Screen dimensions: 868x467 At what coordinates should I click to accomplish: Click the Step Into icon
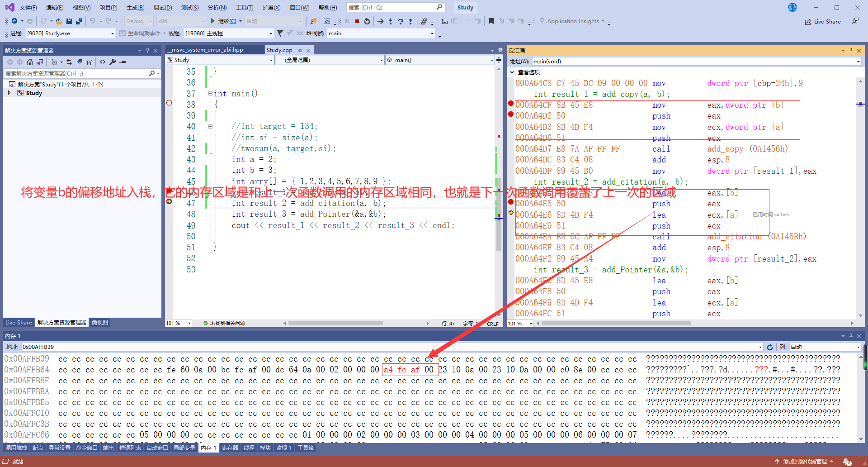[x=391, y=21]
